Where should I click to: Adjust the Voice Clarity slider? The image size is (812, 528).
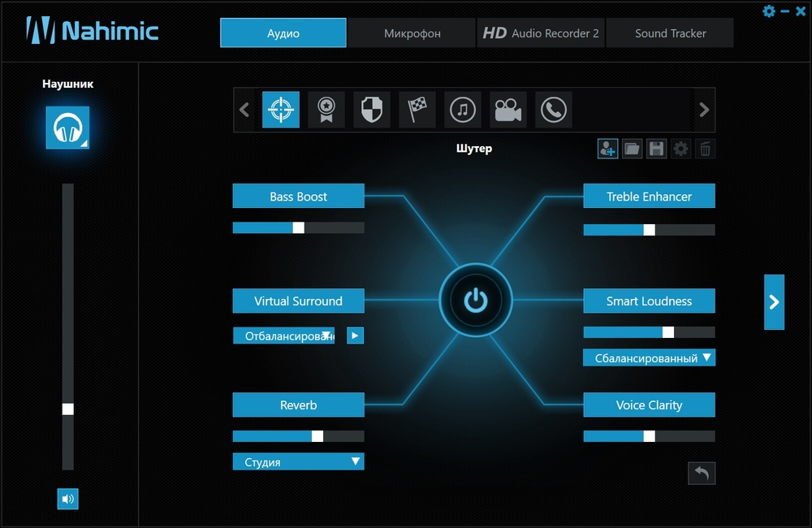pos(649,436)
